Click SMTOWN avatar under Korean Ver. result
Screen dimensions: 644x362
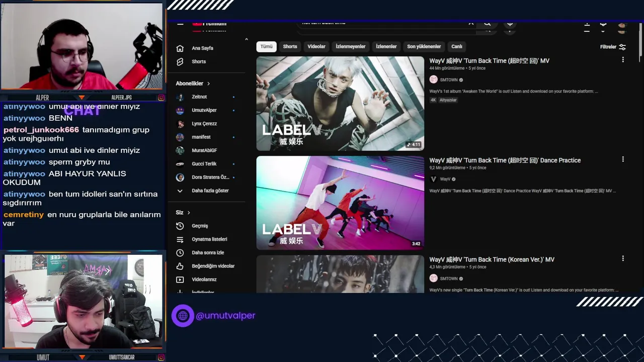coord(433,279)
